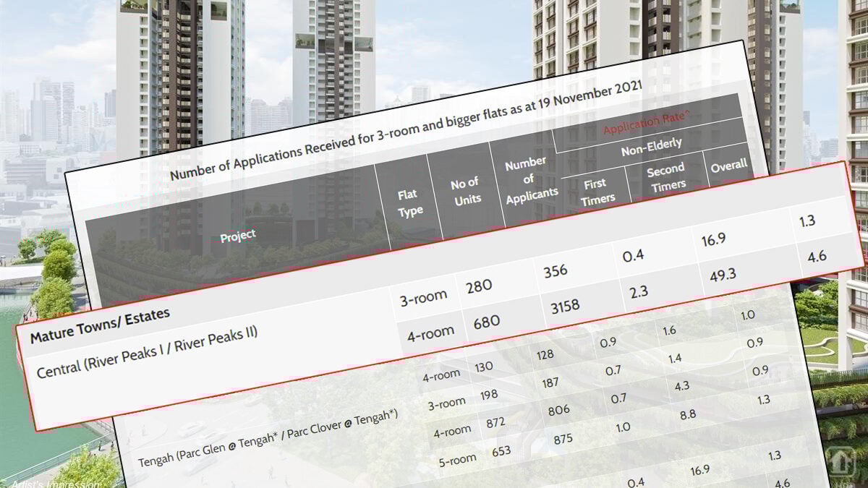868x488 pixels.
Task: Click '3-room' in the highlighted Central row
Action: (423, 297)
